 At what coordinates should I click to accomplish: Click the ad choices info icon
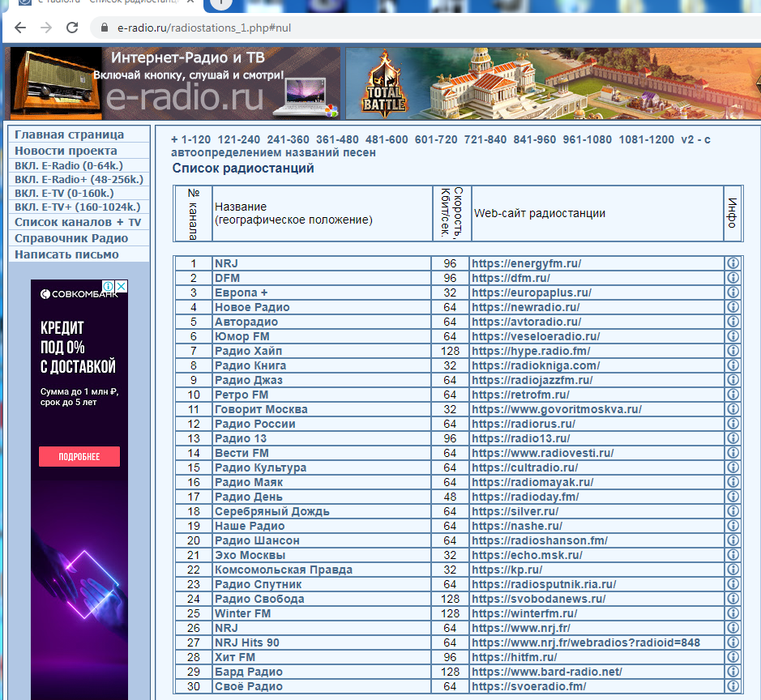coord(109,286)
